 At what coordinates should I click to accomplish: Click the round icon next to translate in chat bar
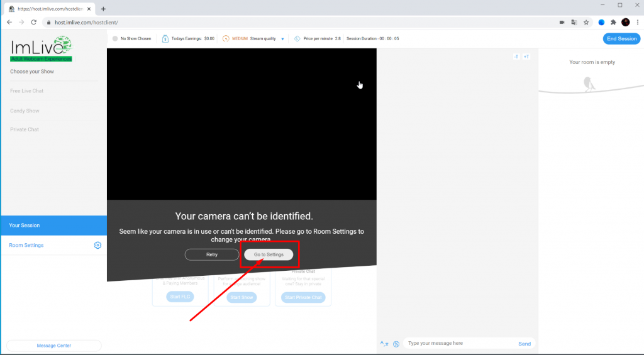tap(396, 344)
